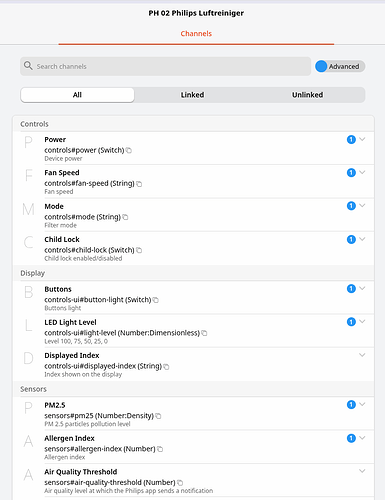385x500 pixels.
Task: Click the PM2.5 channel letter avatar
Action: coord(28,408)
